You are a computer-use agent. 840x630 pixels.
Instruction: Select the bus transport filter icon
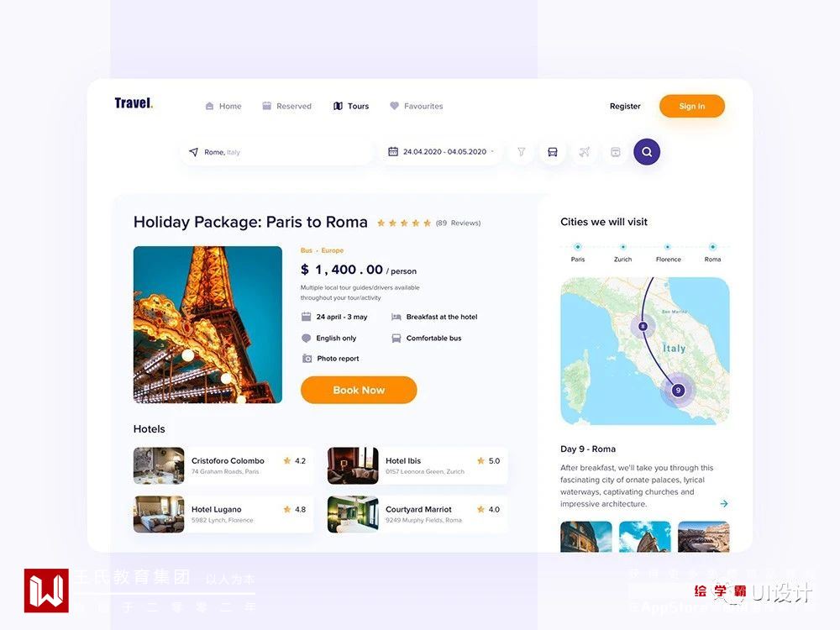[x=553, y=152]
